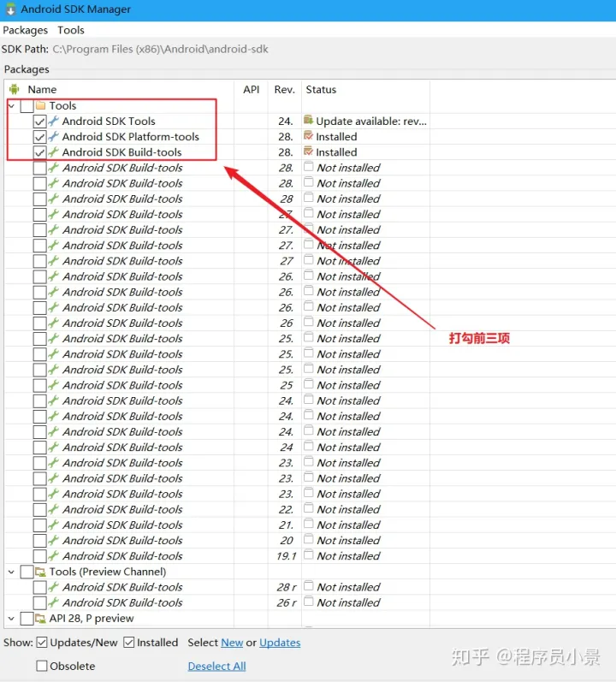Click the '26 r' revision cell
This screenshot has width=616, height=682.
pyautogui.click(x=287, y=602)
